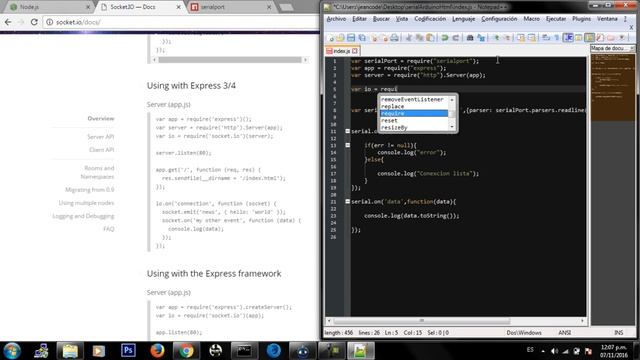Image resolution: width=640 pixels, height=360 pixels.
Task: Open Find with the binoculars icon
Action: [x=470, y=38]
